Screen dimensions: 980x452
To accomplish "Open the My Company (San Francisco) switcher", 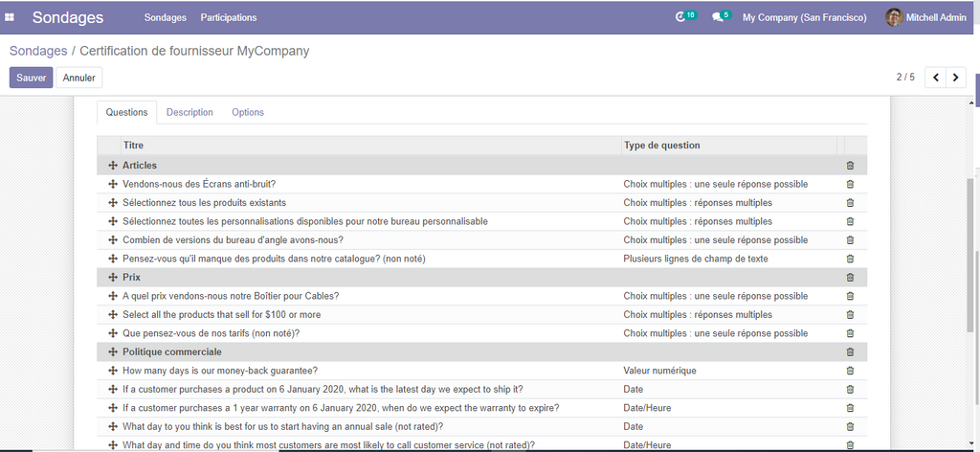I will click(804, 17).
